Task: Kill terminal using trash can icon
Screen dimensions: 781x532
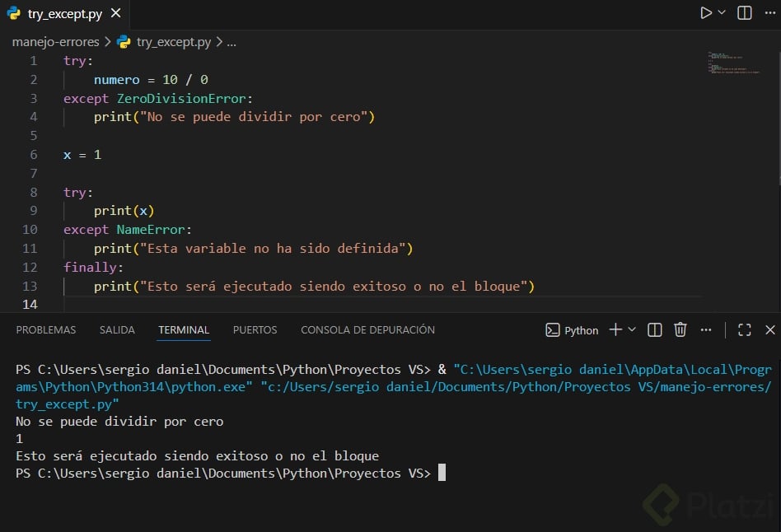Action: click(680, 329)
